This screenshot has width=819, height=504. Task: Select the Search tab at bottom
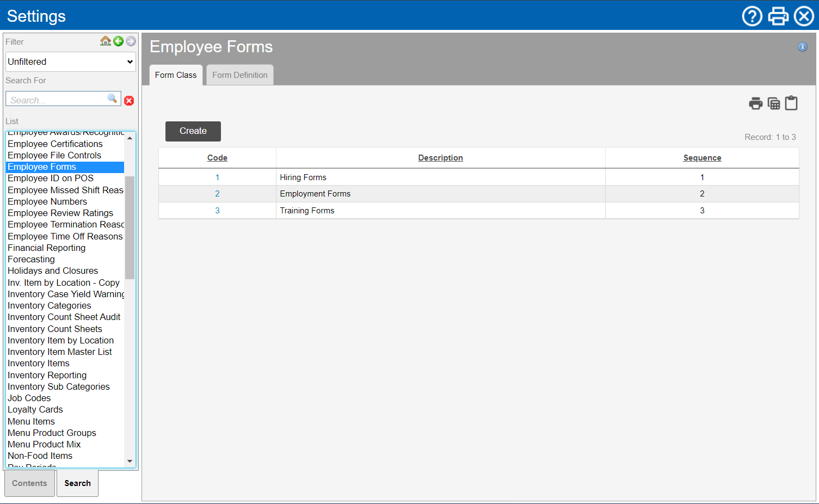77,483
